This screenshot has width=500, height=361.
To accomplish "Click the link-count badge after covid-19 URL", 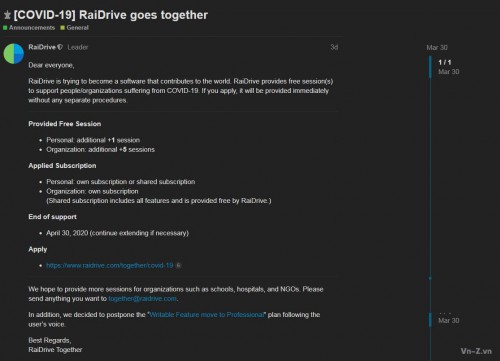I will 178,265.
